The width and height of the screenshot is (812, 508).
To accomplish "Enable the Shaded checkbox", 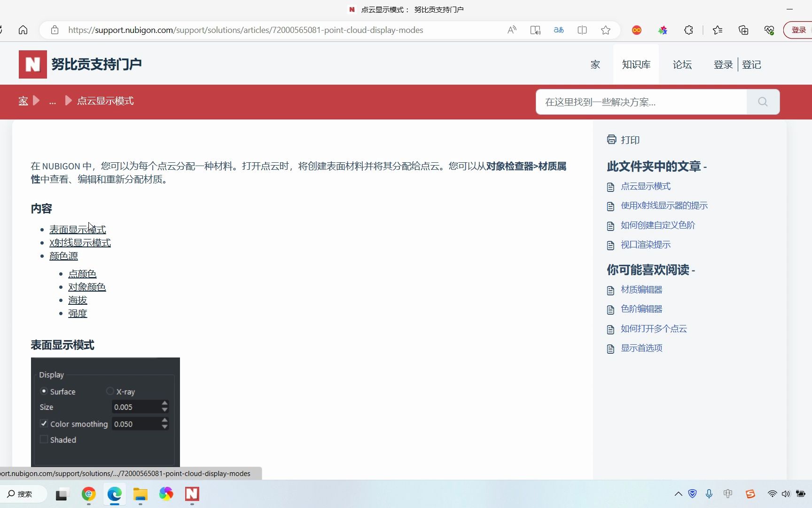I will (44, 439).
